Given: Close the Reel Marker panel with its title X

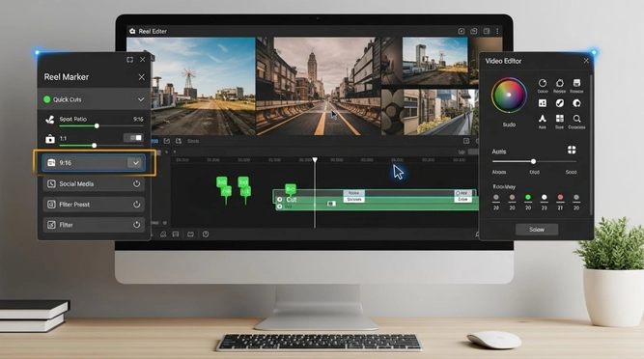Looking at the screenshot, I should pos(141,77).
